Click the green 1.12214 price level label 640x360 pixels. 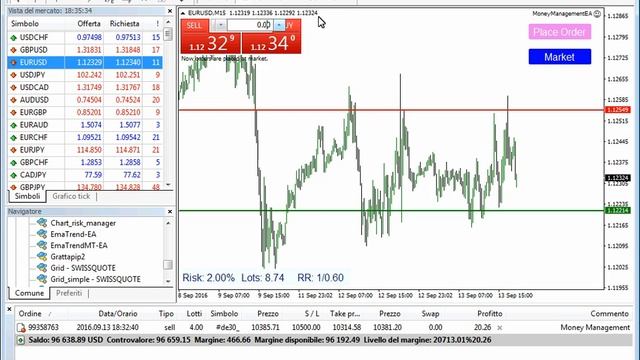(617, 211)
